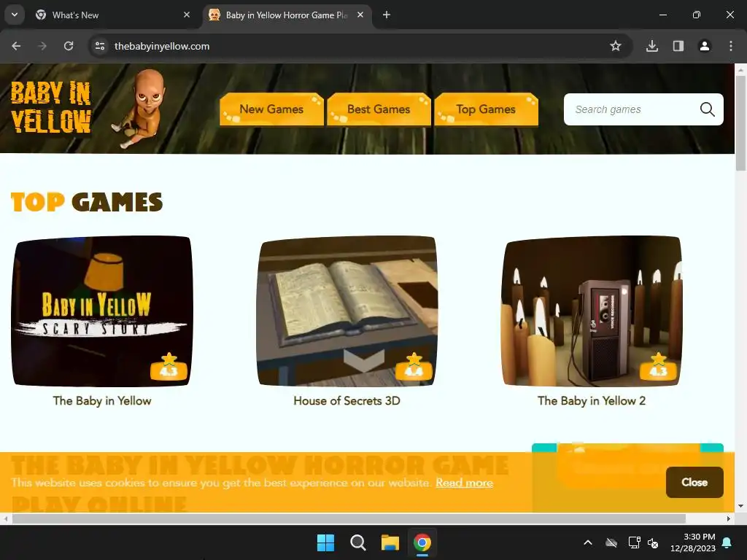747x560 pixels.
Task: Expand the tab search dropdown
Action: pos(15,15)
